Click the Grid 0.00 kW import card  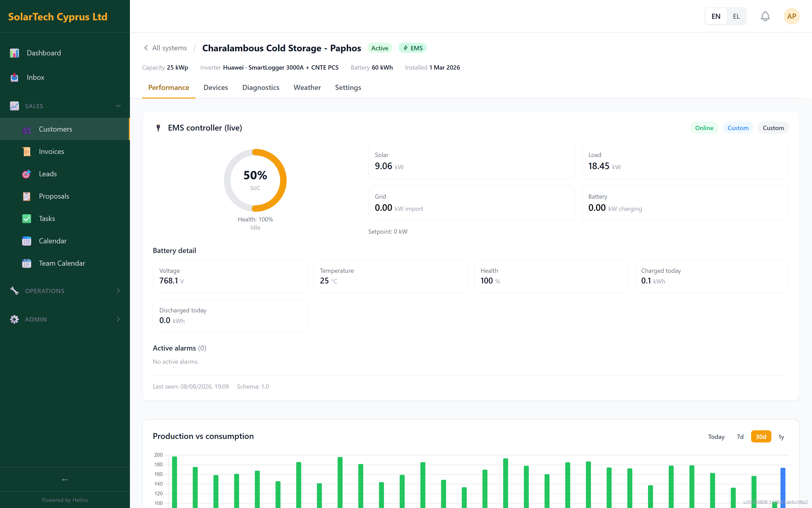472,203
